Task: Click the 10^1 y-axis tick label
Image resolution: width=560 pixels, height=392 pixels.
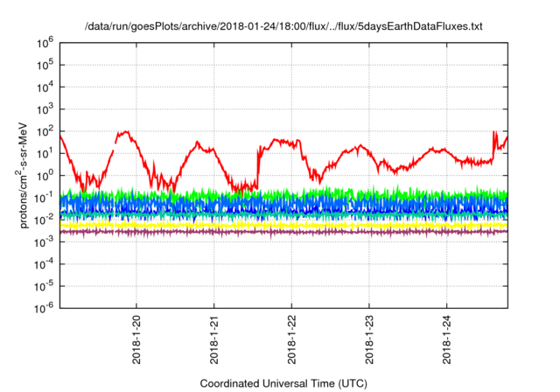Action: [45, 153]
